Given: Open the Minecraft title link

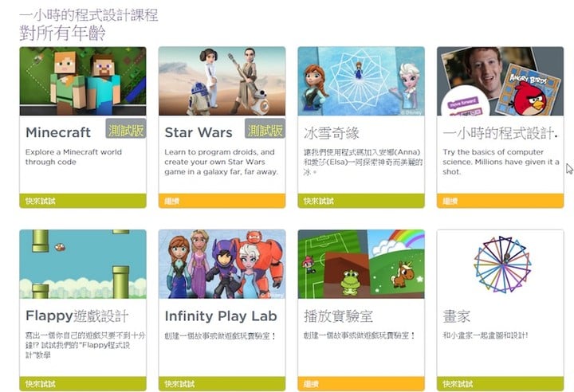Looking at the screenshot, I should point(58,132).
